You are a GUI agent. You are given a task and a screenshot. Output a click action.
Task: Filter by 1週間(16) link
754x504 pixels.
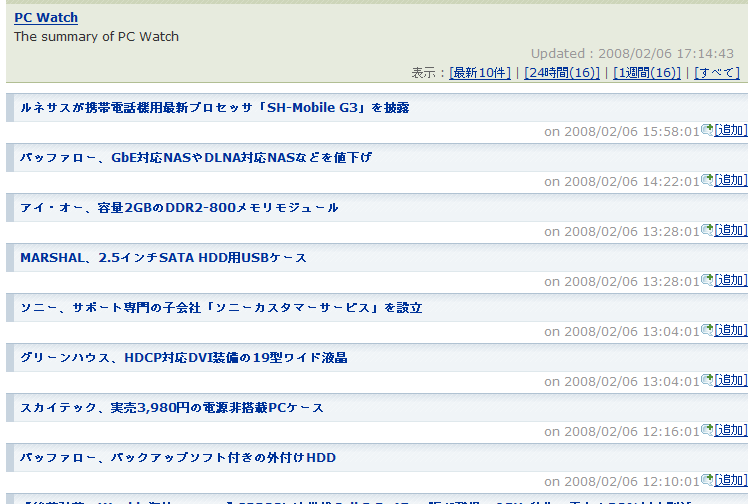[647, 73]
